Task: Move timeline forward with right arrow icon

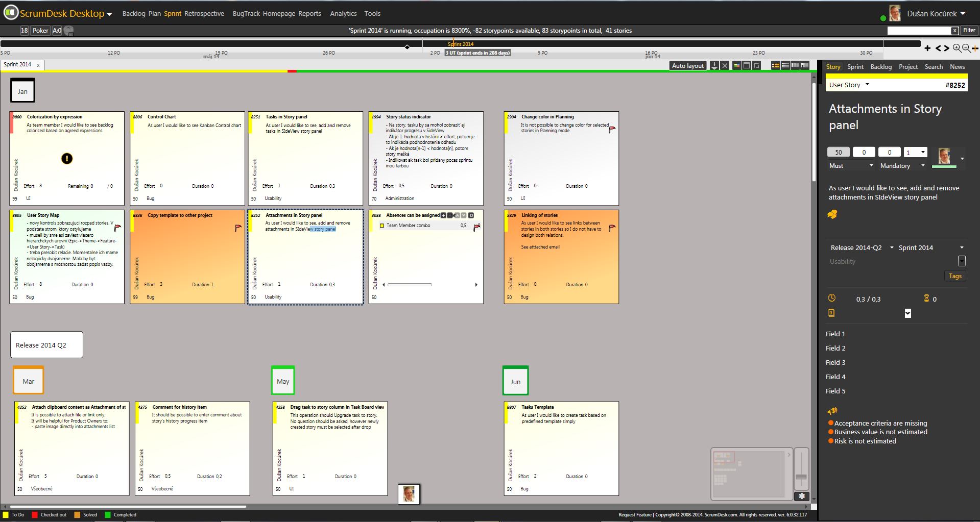Action: point(946,48)
